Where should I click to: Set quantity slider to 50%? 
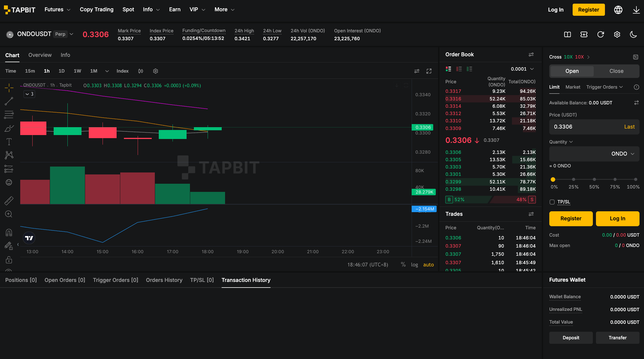(594, 179)
